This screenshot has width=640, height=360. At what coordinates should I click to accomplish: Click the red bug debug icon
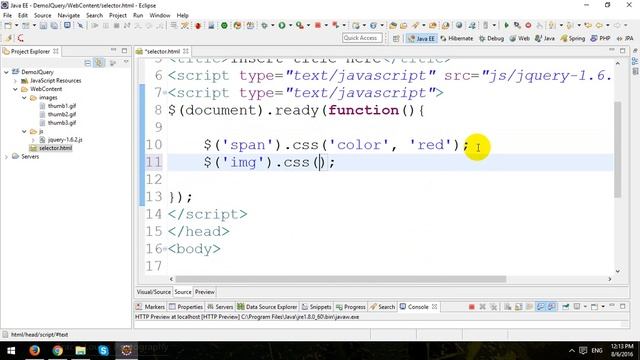coord(198,25)
